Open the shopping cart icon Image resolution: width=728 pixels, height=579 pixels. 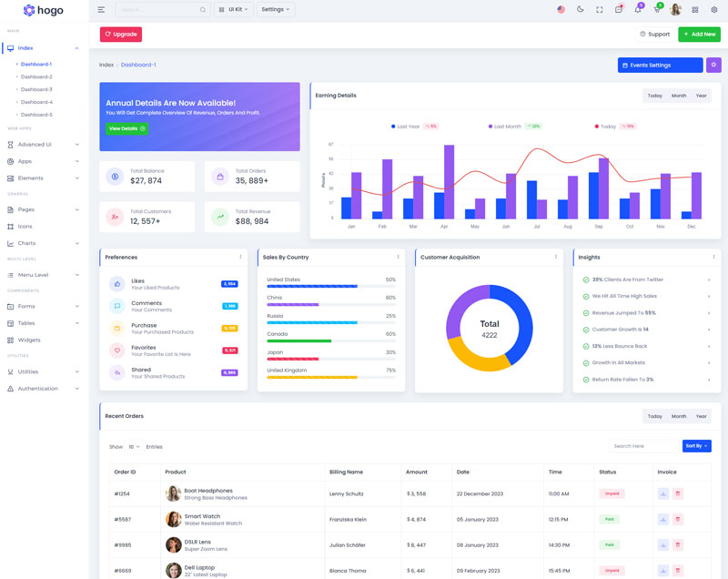[x=657, y=10]
